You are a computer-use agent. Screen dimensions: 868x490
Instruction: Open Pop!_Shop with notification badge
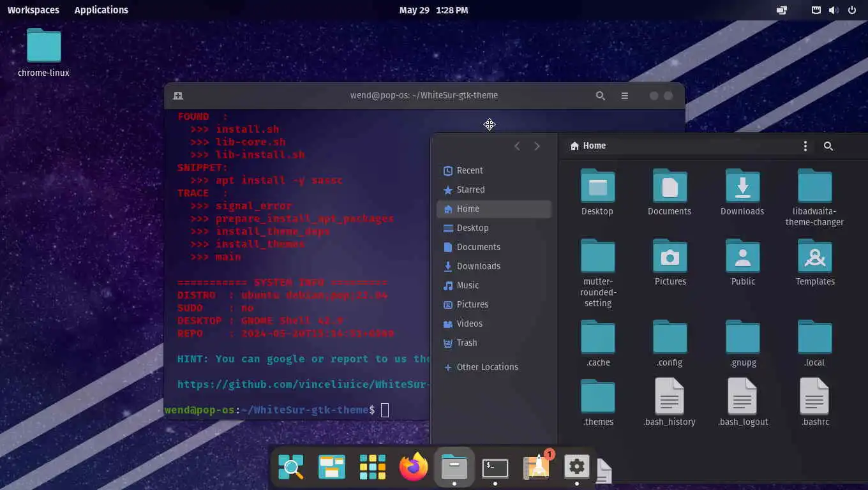(x=537, y=466)
